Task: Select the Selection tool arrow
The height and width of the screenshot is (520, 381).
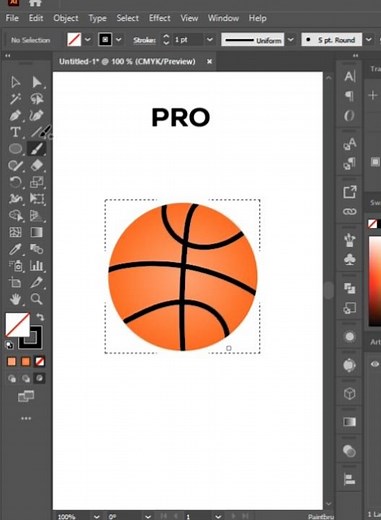Action: 15,82
